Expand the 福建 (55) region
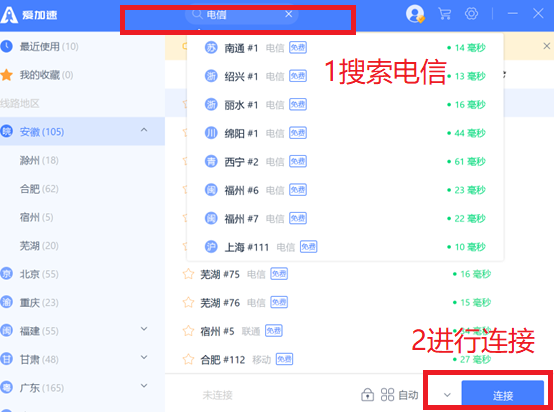The width and height of the screenshot is (554, 412). 144,329
